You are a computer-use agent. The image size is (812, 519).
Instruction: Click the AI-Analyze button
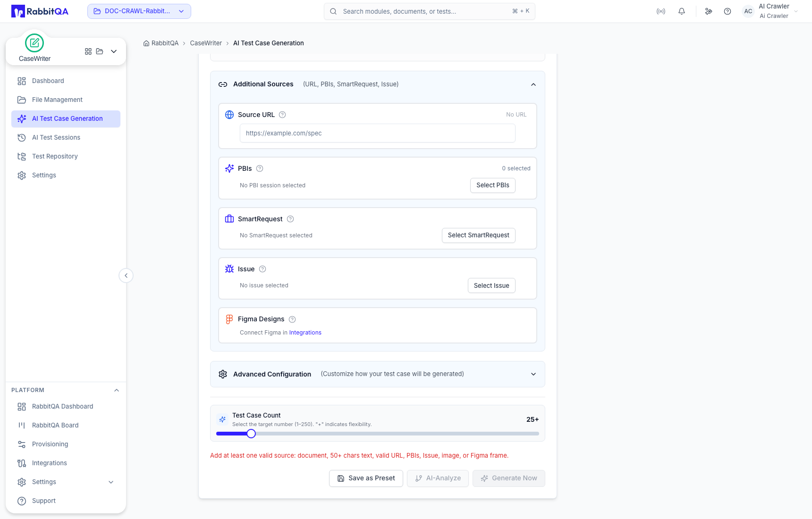tap(438, 478)
